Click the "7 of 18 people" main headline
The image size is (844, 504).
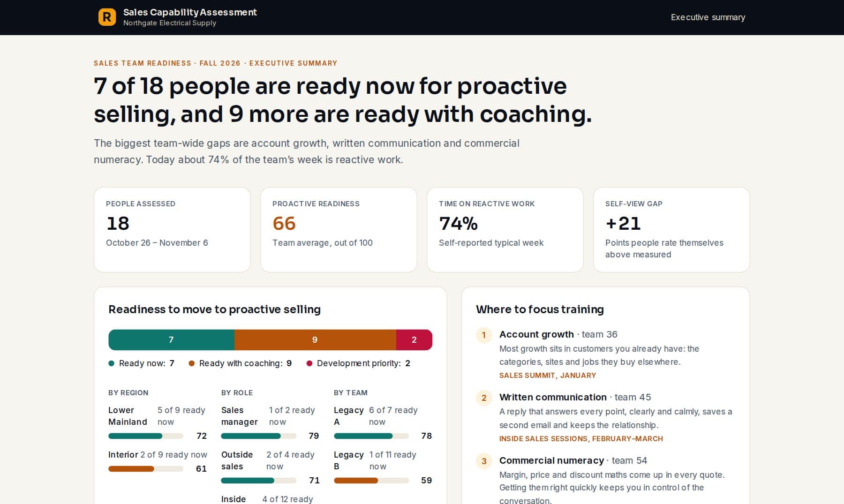(343, 100)
